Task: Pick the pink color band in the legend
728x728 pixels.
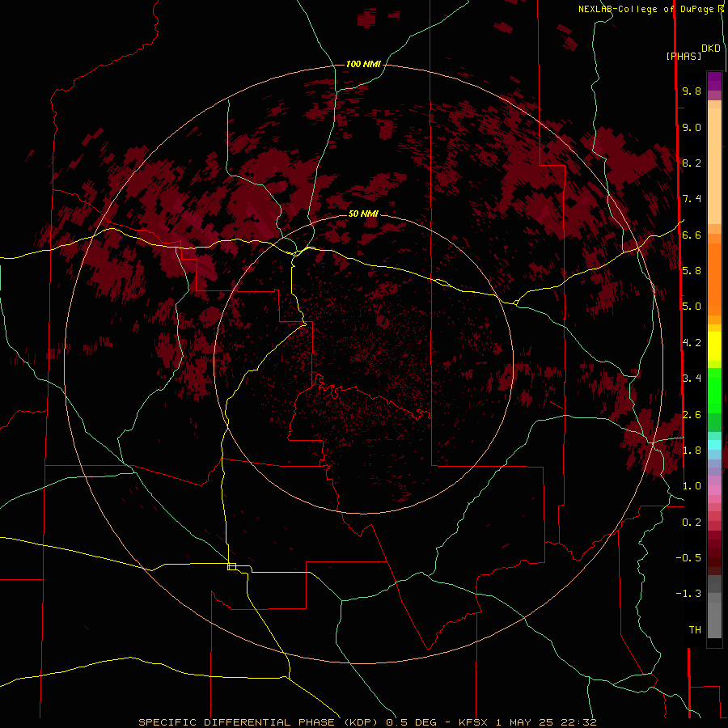Action: (x=714, y=490)
